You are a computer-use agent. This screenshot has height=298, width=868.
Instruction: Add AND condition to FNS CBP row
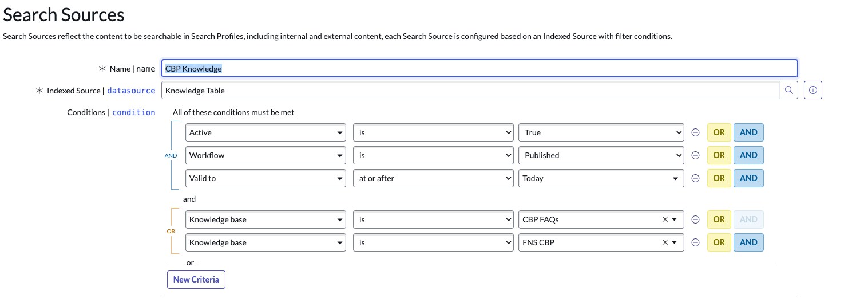coord(748,242)
